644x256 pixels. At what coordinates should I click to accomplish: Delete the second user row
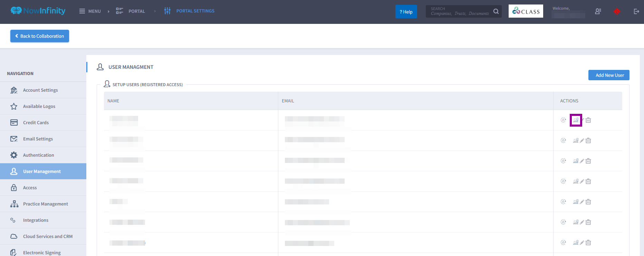point(588,140)
